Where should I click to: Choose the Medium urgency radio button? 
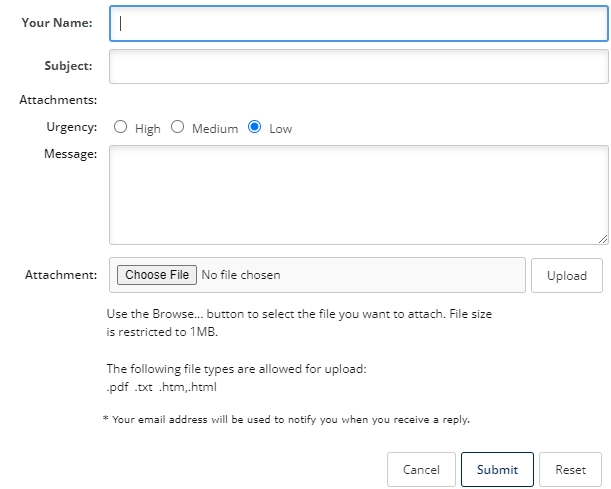(177, 127)
